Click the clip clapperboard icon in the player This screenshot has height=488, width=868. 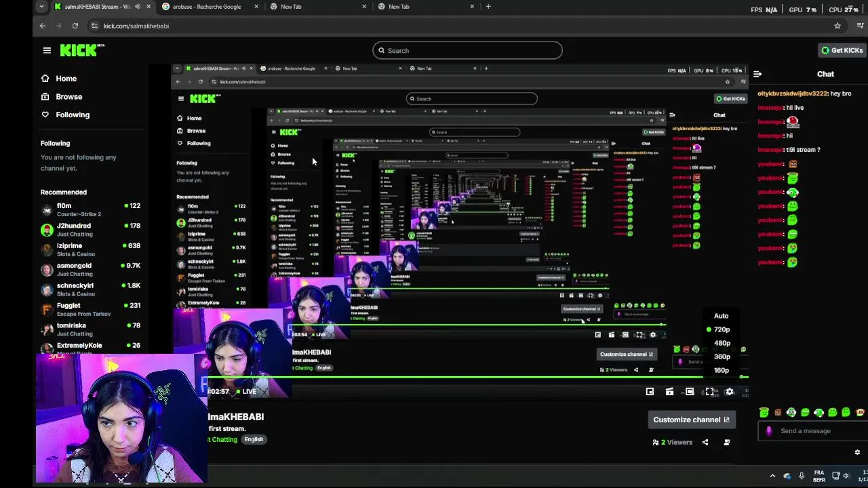[x=669, y=392]
